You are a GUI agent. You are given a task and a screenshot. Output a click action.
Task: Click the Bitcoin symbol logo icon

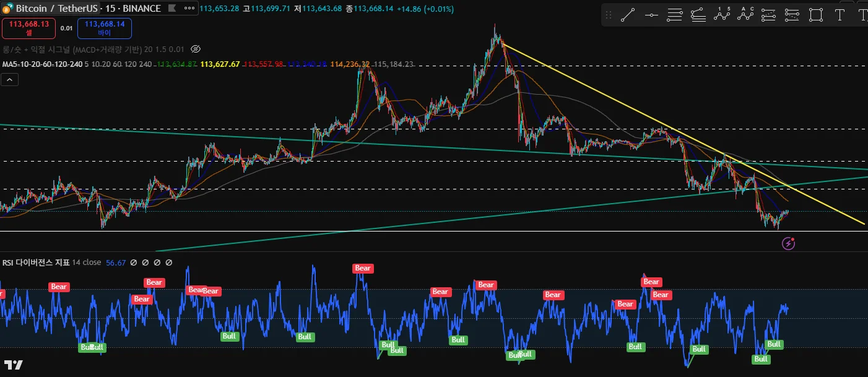coord(8,9)
